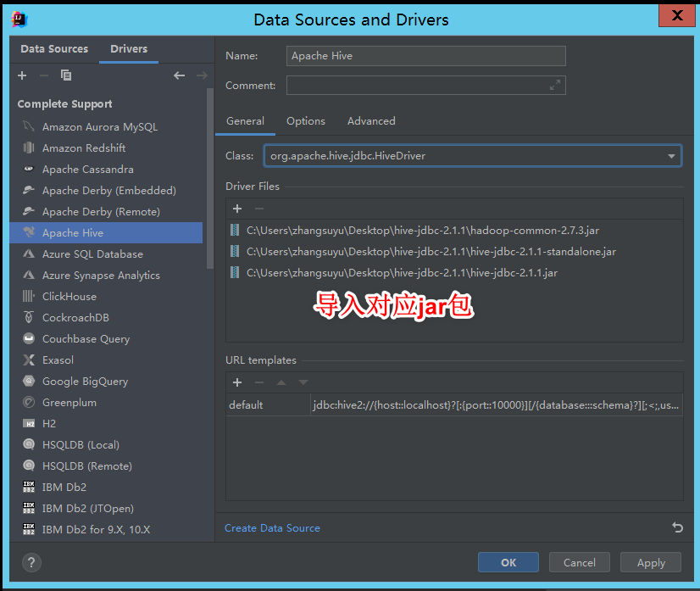The height and width of the screenshot is (591, 700).
Task: Click the Apply button
Action: (651, 562)
